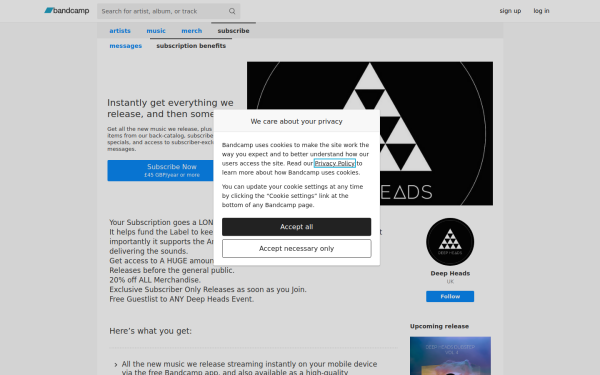600x375 pixels.
Task: Click the 'Here's what you get:' heading
Action: click(150, 331)
